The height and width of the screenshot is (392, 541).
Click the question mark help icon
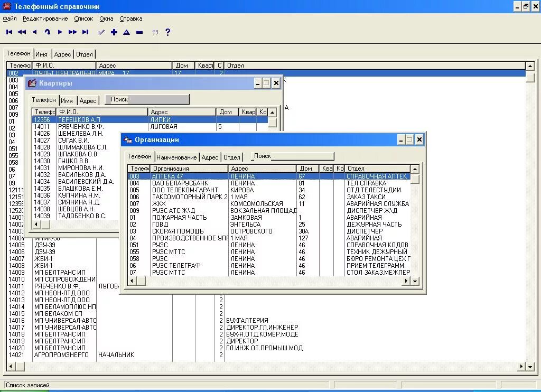pyautogui.click(x=167, y=32)
